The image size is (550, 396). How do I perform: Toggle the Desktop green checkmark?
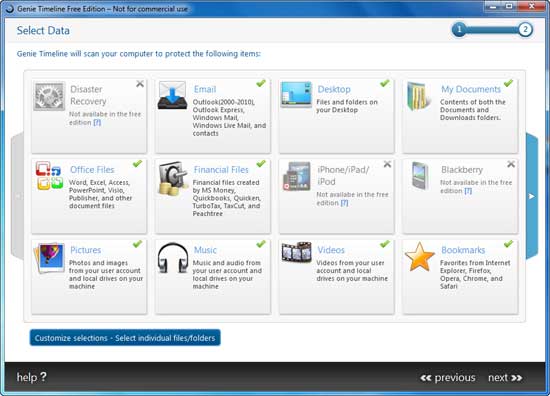click(x=385, y=83)
